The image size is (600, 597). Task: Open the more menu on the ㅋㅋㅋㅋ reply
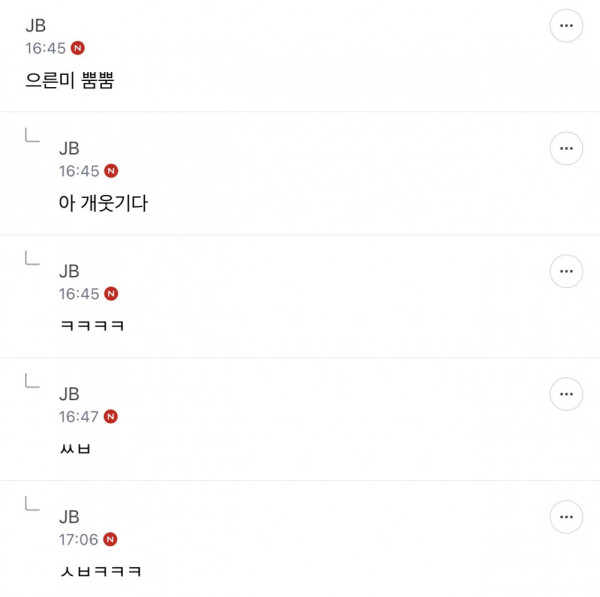pyautogui.click(x=566, y=271)
